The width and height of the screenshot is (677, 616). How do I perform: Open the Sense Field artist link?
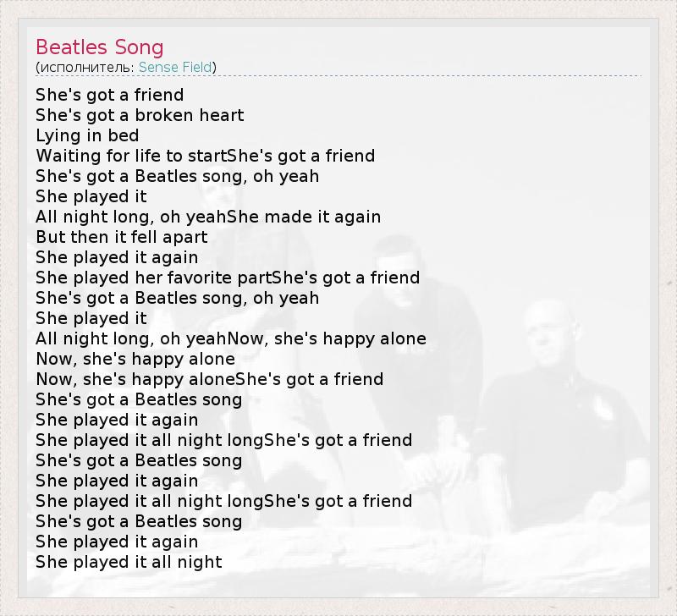tap(175, 67)
